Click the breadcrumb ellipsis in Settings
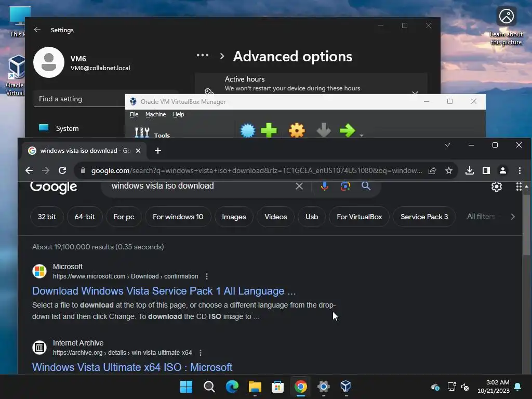The width and height of the screenshot is (532, 399). pyautogui.click(x=203, y=55)
